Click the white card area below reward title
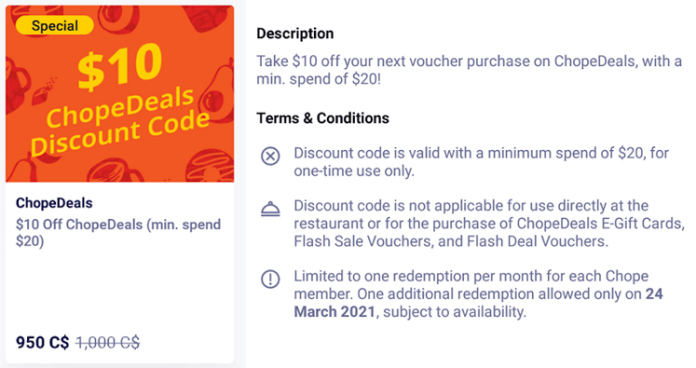Viewport: 696px width, 368px height. point(119,291)
